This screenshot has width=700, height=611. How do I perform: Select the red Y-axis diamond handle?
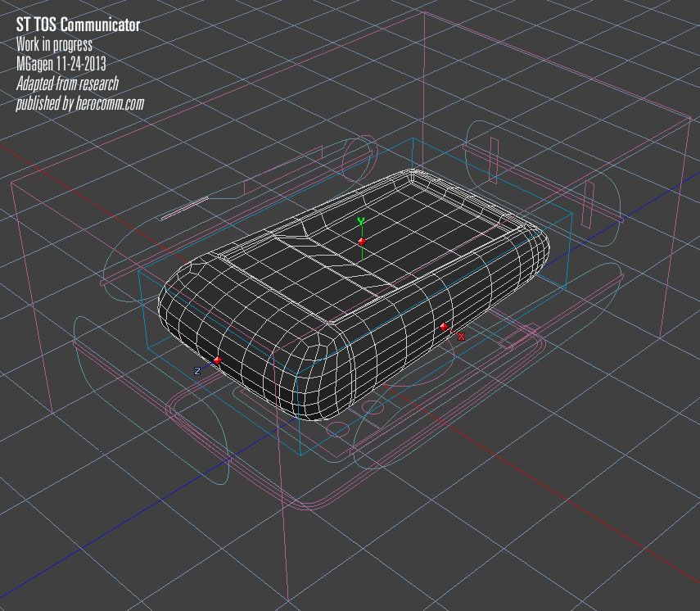[x=362, y=241]
